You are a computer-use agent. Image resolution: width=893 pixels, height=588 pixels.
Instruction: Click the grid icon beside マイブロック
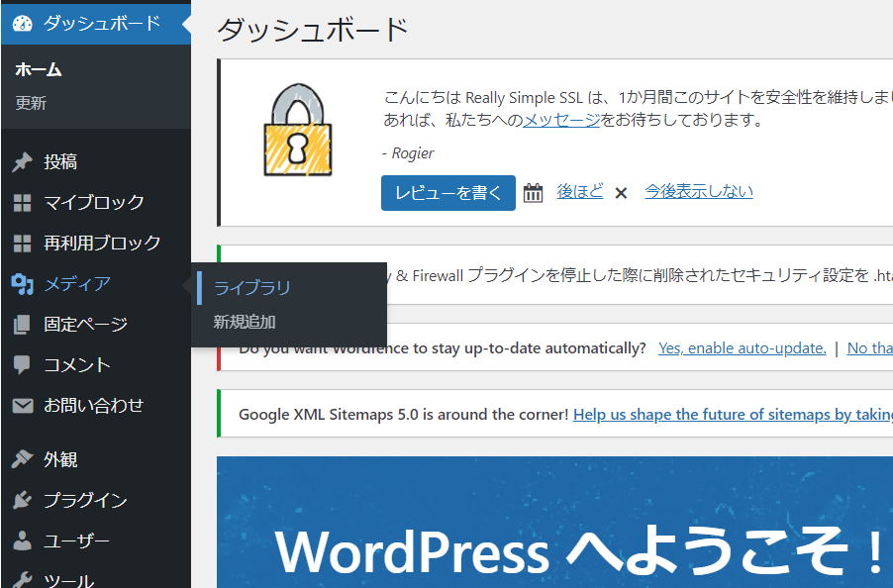23,203
